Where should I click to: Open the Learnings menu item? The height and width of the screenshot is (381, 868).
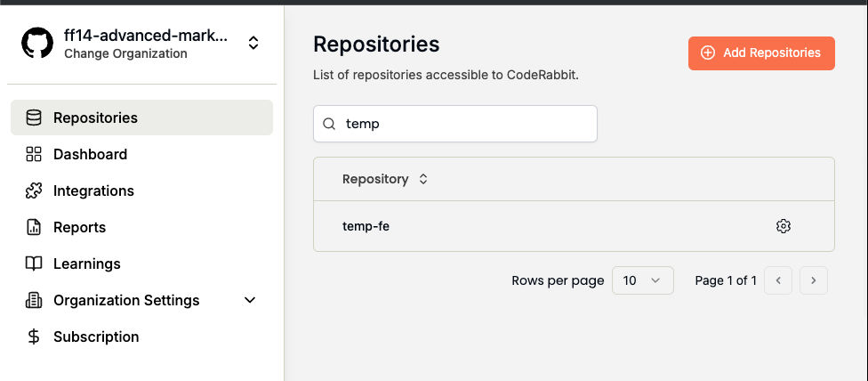pos(86,263)
